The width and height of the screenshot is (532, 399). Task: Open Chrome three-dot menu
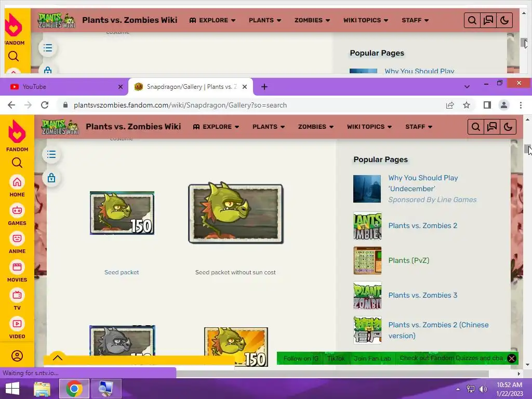point(521,105)
